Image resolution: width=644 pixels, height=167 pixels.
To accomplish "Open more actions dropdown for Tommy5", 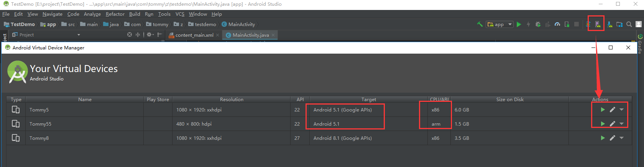I will (621, 110).
